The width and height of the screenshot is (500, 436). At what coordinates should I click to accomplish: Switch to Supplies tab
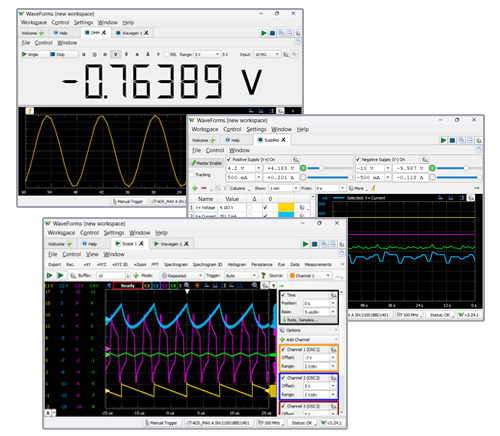272,140
